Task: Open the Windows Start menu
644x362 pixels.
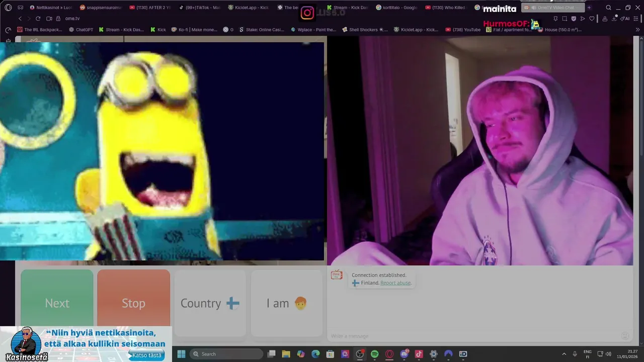Action: 181,354
